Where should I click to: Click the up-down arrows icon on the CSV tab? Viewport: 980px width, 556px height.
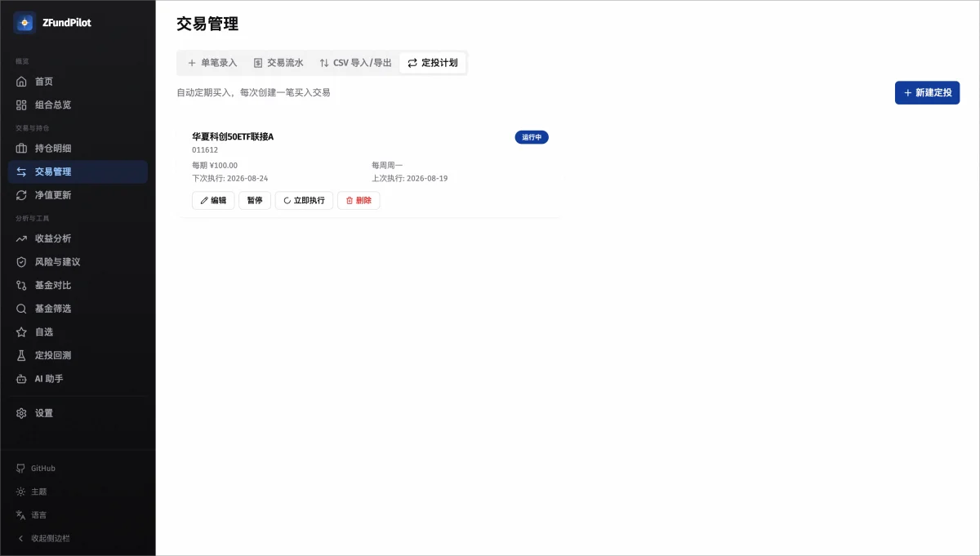(x=324, y=63)
